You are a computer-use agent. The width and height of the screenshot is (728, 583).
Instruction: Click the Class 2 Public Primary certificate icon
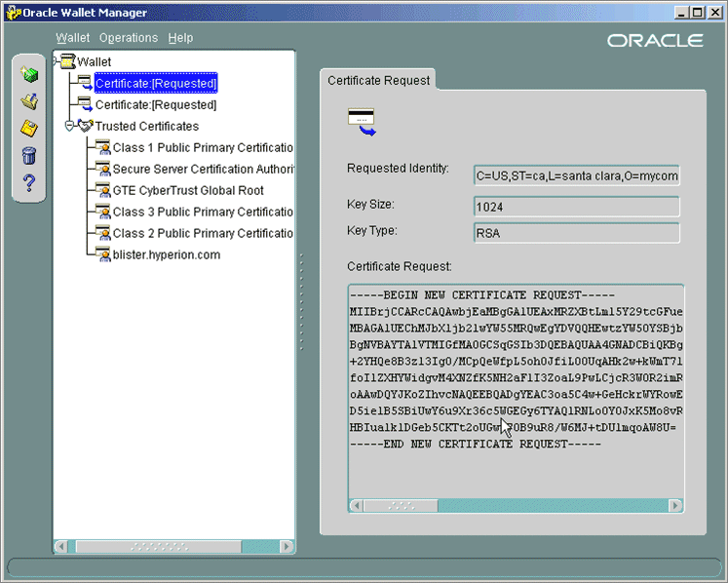[102, 232]
